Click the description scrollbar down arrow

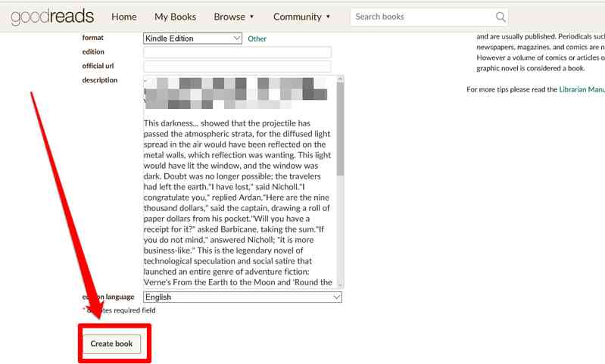340,285
